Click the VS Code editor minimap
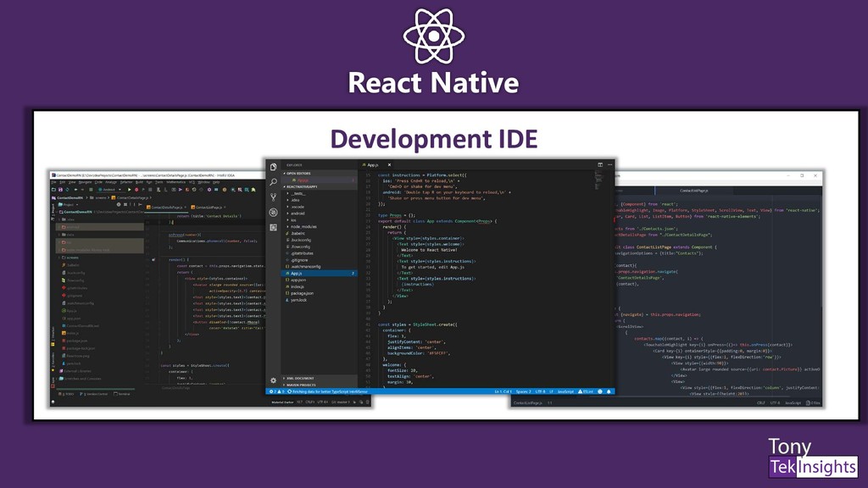The width and height of the screenshot is (868, 488). (x=598, y=180)
